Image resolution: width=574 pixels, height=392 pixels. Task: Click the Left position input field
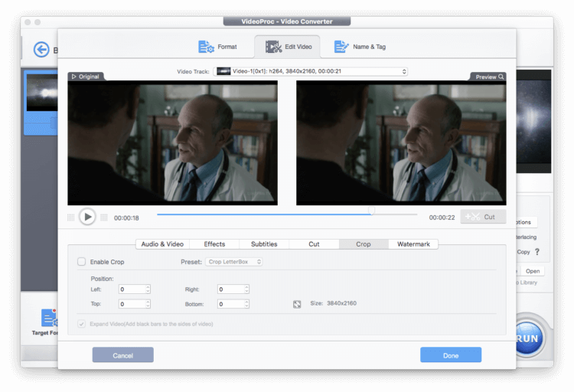pos(132,289)
